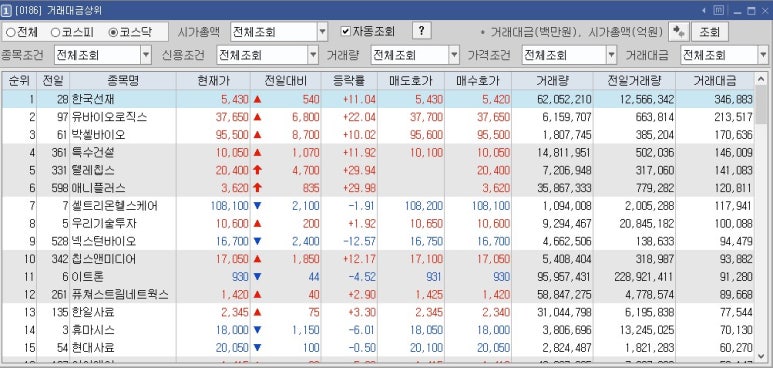The width and height of the screenshot is (773, 368).
Task: Click the scrollbar down arrow
Action: pos(761,356)
